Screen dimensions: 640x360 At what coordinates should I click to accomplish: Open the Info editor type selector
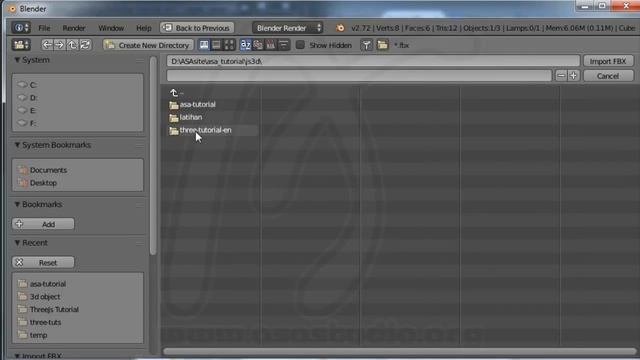pos(21,28)
